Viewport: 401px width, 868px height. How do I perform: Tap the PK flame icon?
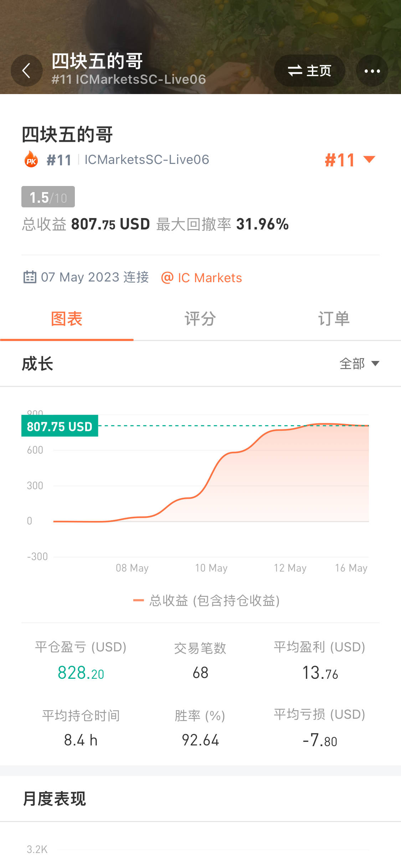point(31,160)
